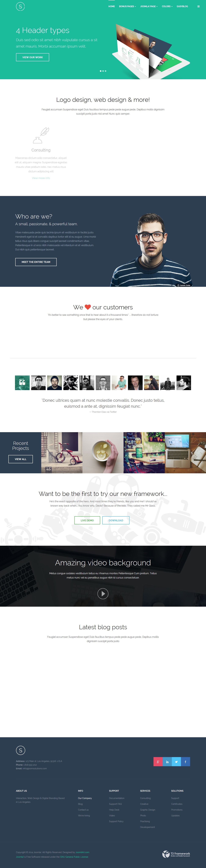Click the Meet The Entire Team button
Viewport: 206px width, 868px height.
click(36, 262)
